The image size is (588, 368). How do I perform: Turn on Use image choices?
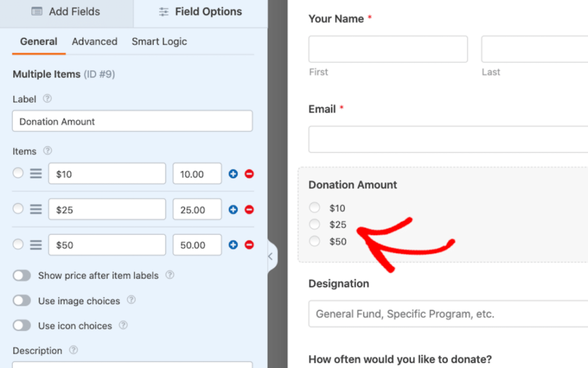pos(21,301)
